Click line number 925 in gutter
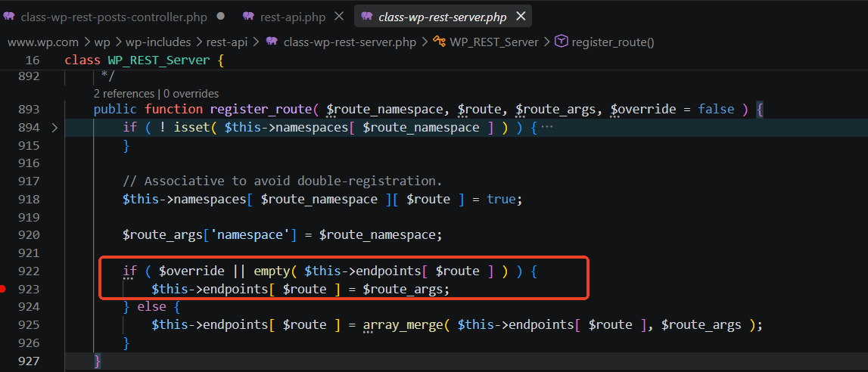Screen dimensions: 868x372 (28, 324)
